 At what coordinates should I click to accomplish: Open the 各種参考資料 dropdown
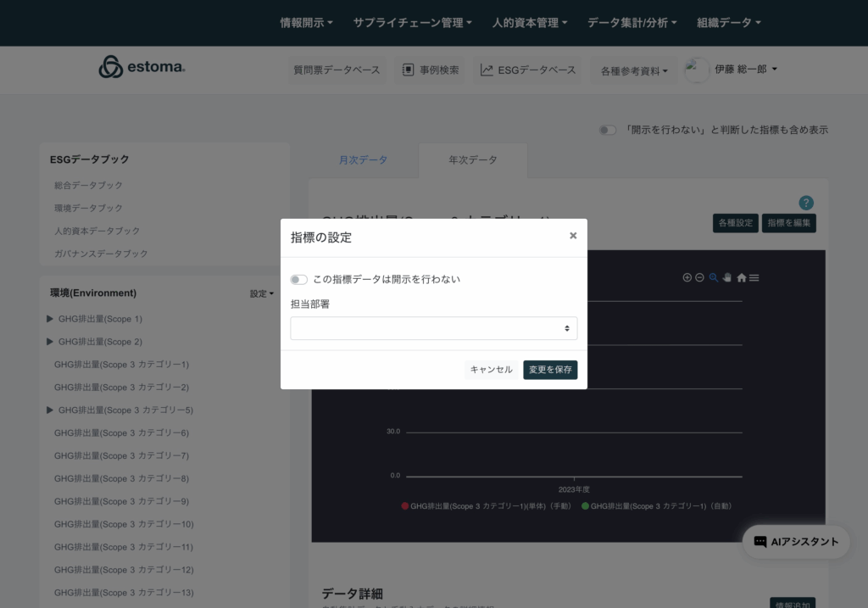coord(634,71)
